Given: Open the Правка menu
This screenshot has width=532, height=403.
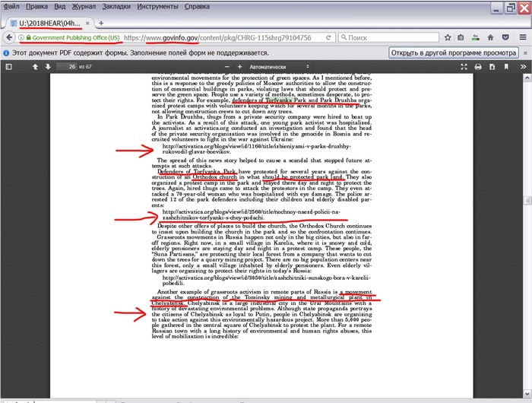Looking at the screenshot, I should (x=36, y=6).
